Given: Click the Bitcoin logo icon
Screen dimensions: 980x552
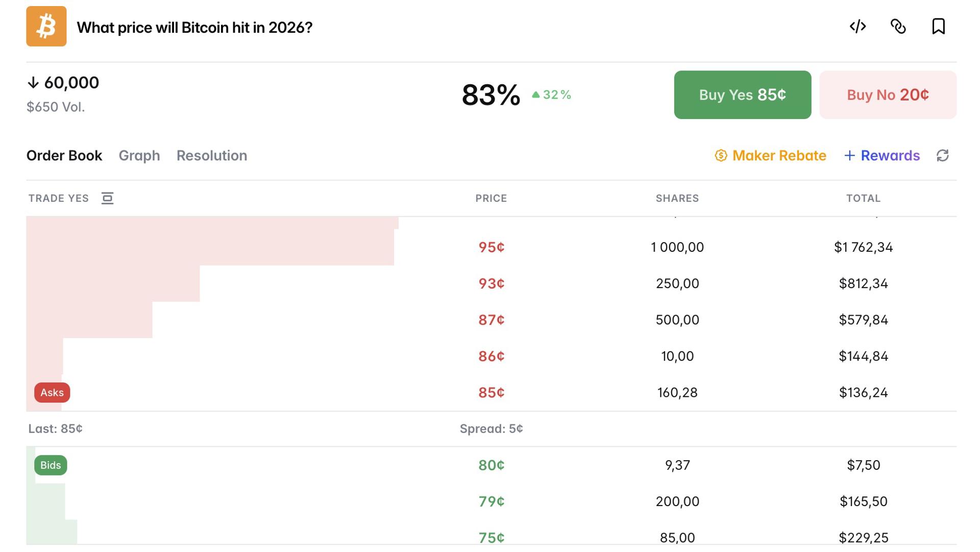Looking at the screenshot, I should (46, 27).
